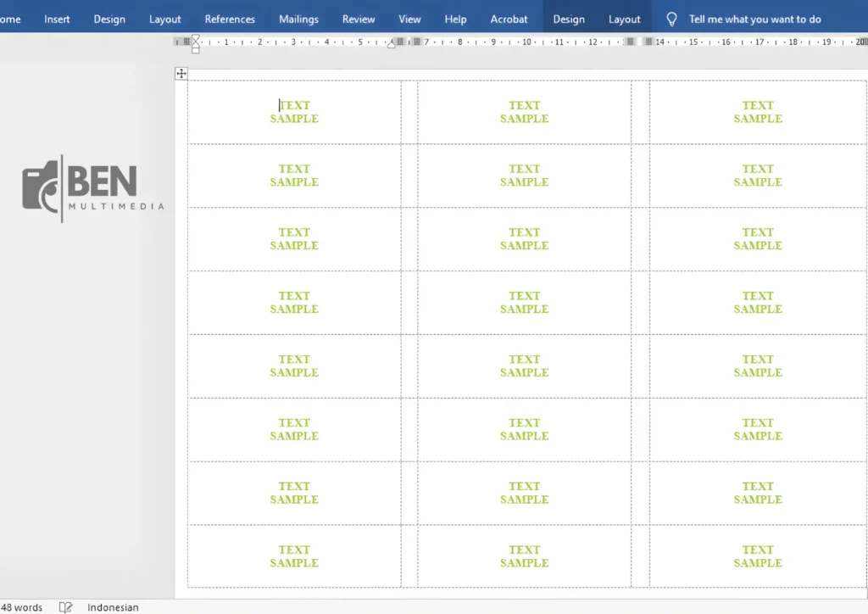Screen dimensions: 868x614
Task: Click the Tell me lightbulb icon
Action: click(x=671, y=19)
